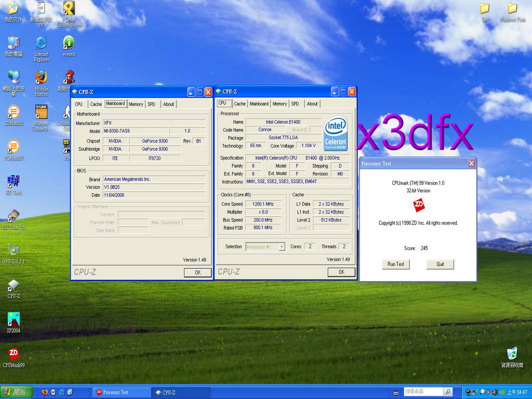Activate the CPU-Z taskbar button
Screen dimensions: 532x399
point(181,392)
